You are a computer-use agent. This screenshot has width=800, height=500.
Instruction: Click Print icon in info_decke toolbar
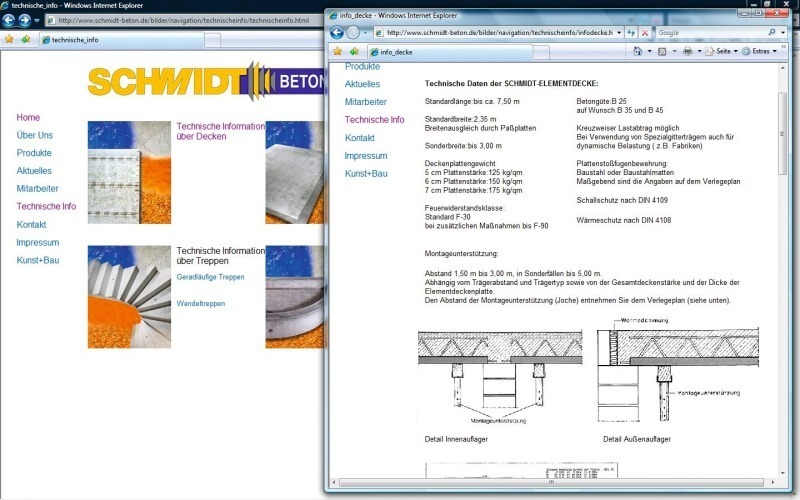687,51
